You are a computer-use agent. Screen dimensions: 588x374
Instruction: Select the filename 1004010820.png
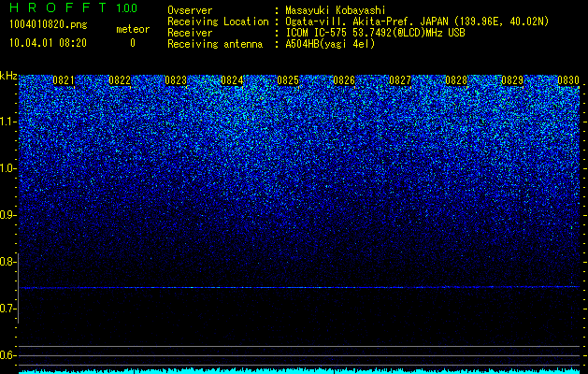(49, 25)
